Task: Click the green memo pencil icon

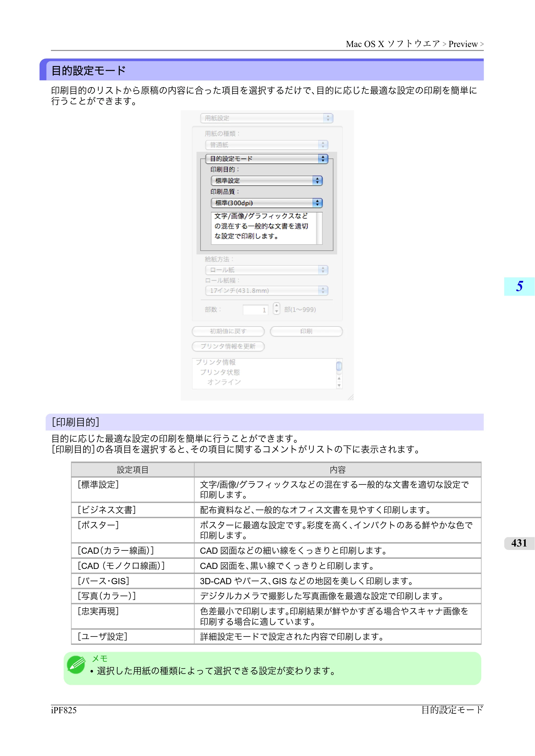Action: coord(76,664)
